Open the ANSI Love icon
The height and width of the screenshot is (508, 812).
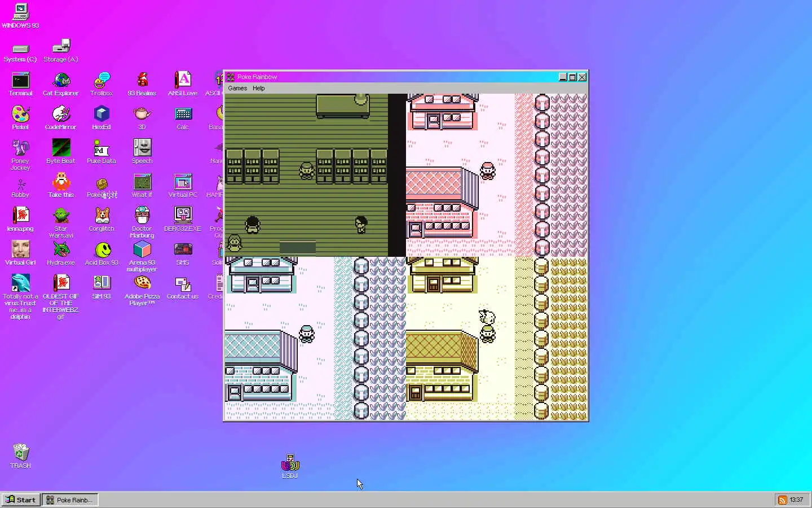(x=183, y=84)
